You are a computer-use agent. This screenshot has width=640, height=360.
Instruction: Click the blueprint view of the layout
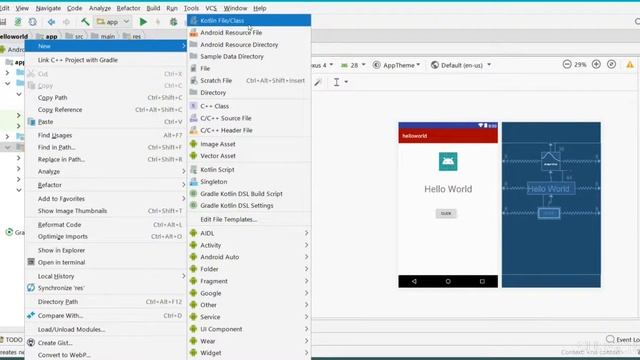(551, 204)
